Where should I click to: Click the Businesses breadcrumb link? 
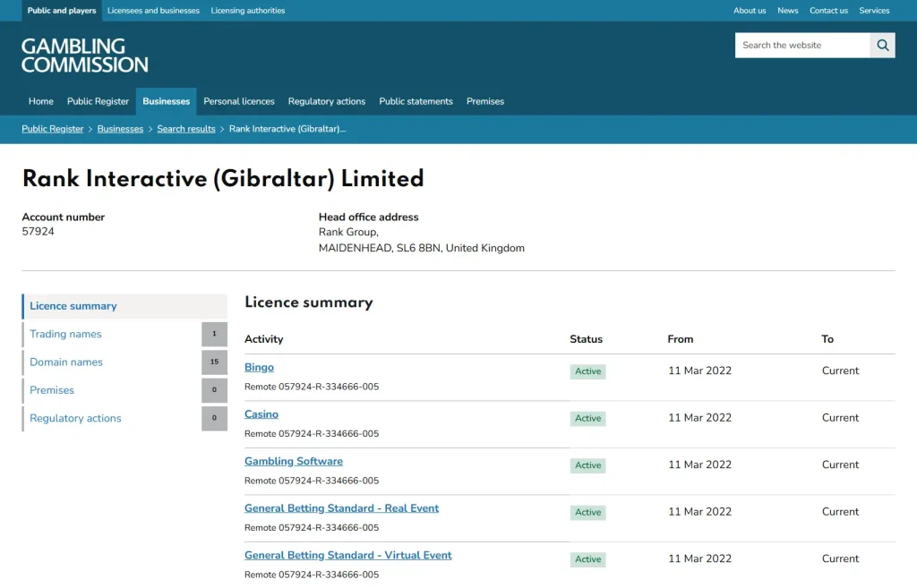point(120,129)
